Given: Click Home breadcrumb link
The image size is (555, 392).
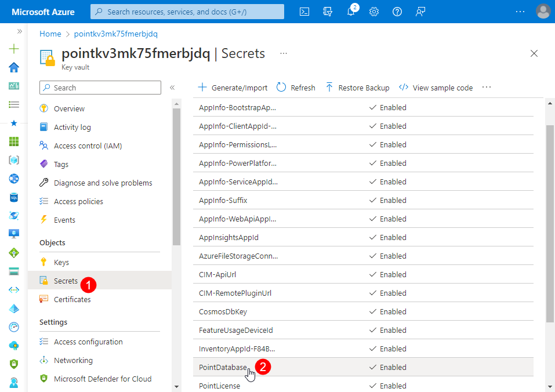Looking at the screenshot, I should (x=50, y=34).
